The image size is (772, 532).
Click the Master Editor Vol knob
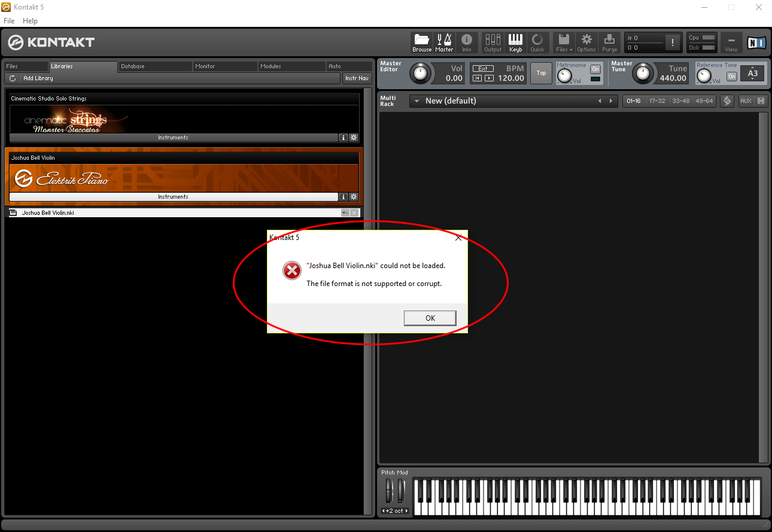point(421,73)
